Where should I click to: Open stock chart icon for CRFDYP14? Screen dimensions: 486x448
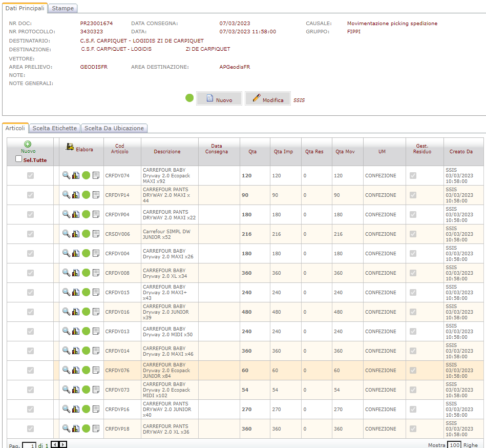[x=76, y=195]
